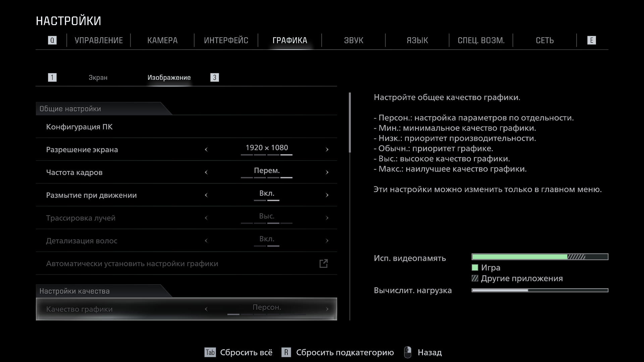Screen dimensions: 644x362
Task: Click the left arrow for Частота кадров
Action: 206,172
